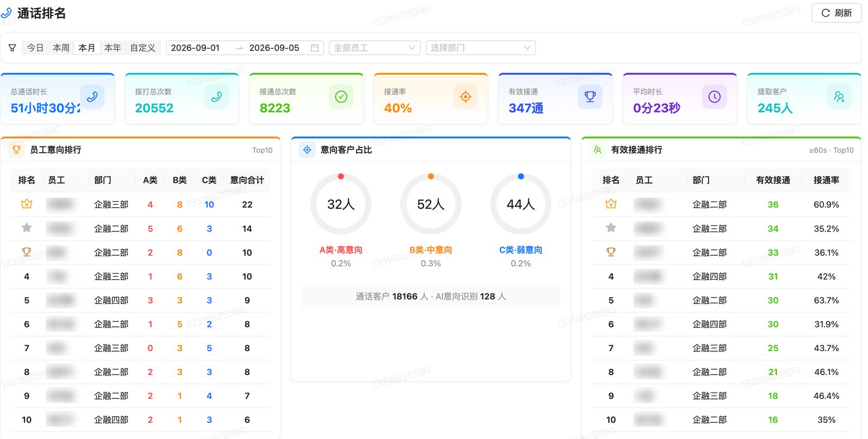The height and width of the screenshot is (439, 868).
Task: Click the Top10 label in 员工意向排行
Action: click(262, 150)
